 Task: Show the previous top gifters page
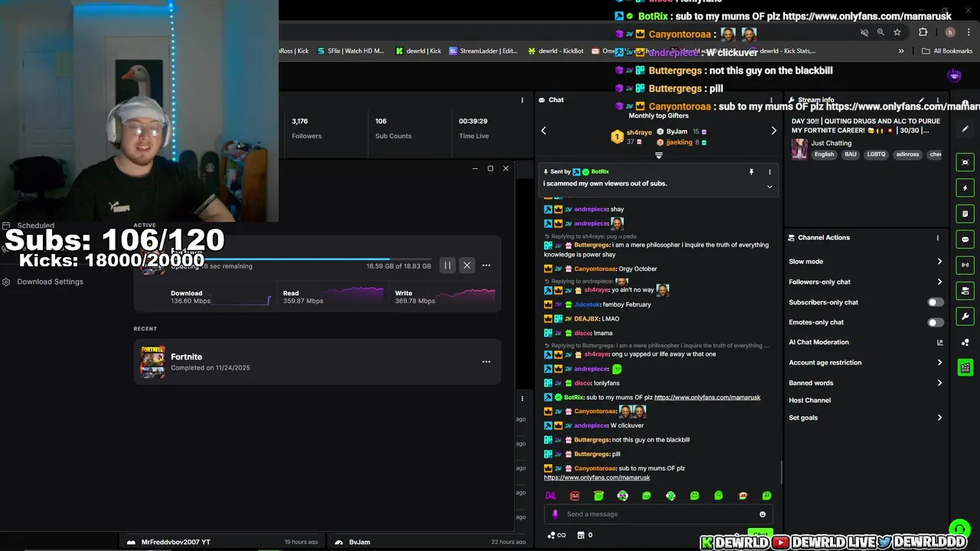[544, 131]
